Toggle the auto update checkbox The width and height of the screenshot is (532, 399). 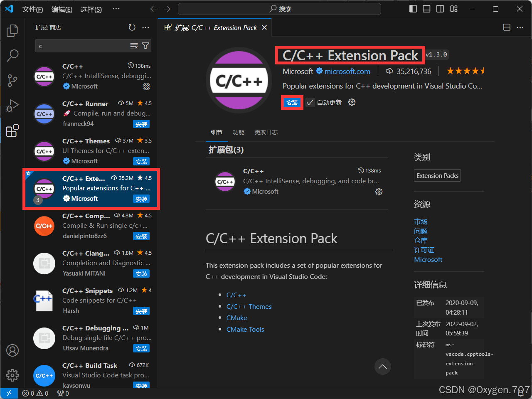point(310,102)
